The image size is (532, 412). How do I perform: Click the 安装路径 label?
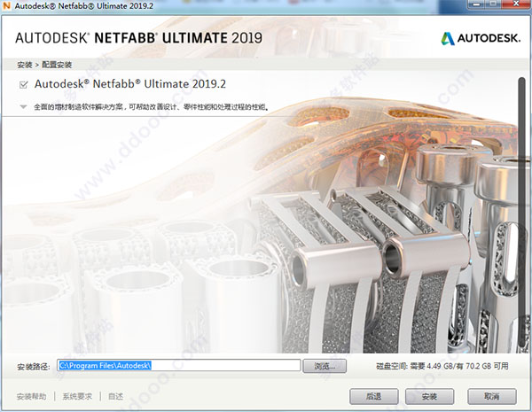click(34, 366)
